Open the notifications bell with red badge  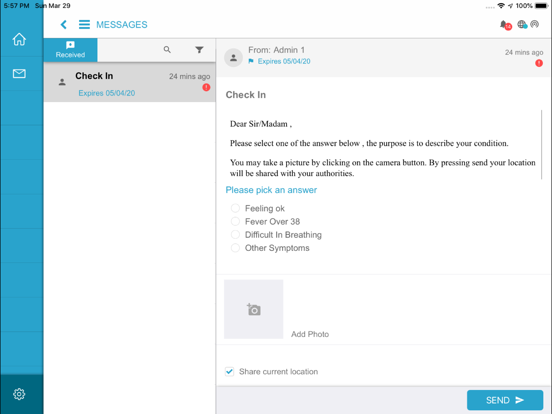coord(505,25)
